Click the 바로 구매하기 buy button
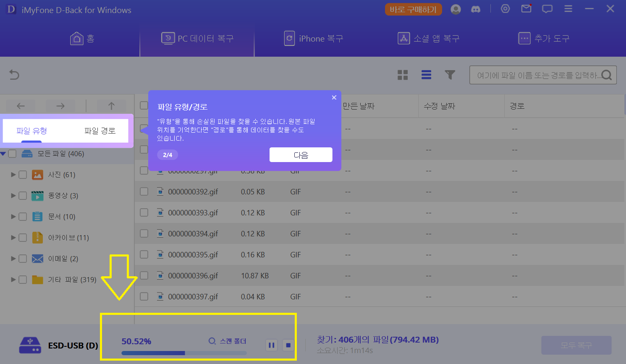626x364 pixels. (413, 9)
